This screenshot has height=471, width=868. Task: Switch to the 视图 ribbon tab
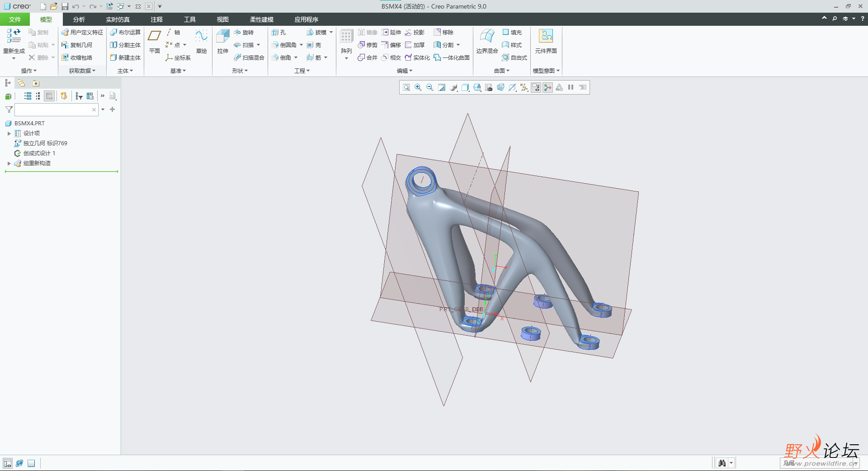223,19
